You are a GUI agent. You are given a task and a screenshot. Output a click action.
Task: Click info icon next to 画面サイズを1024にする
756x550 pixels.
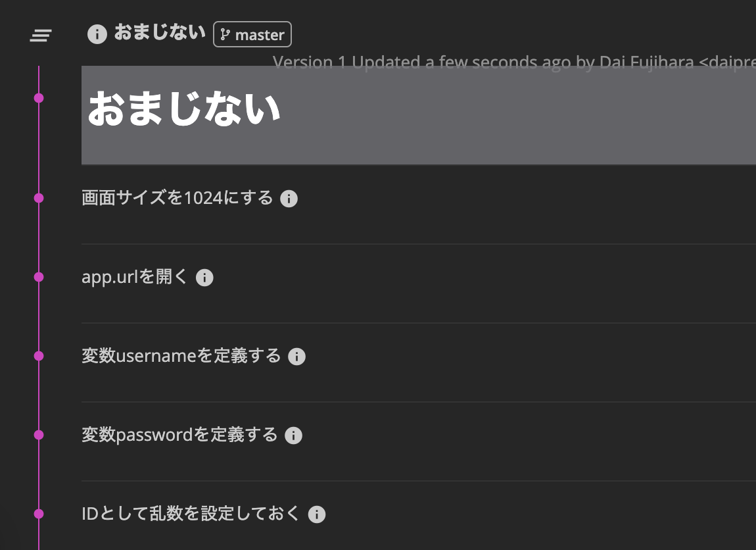(289, 199)
